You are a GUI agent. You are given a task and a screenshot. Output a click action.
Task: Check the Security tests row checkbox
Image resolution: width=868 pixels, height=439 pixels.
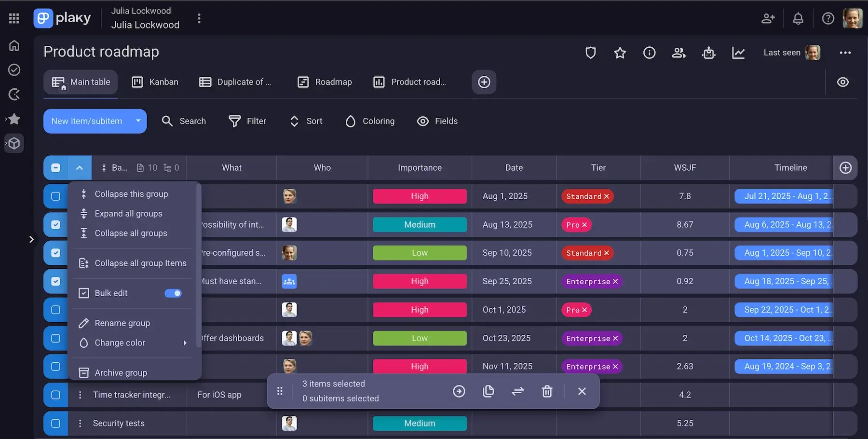(x=55, y=423)
